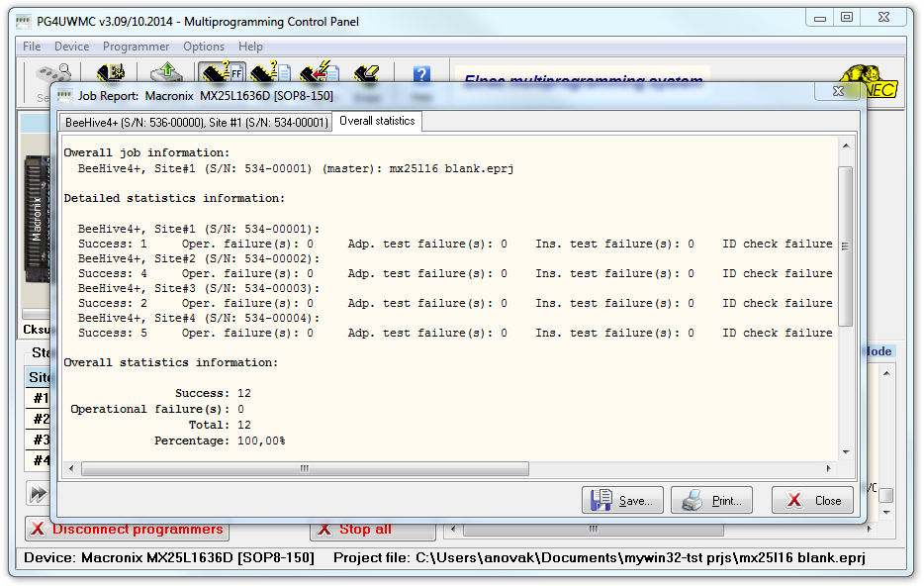Click the Stop all button
The height and width of the screenshot is (588, 924).
tap(372, 529)
